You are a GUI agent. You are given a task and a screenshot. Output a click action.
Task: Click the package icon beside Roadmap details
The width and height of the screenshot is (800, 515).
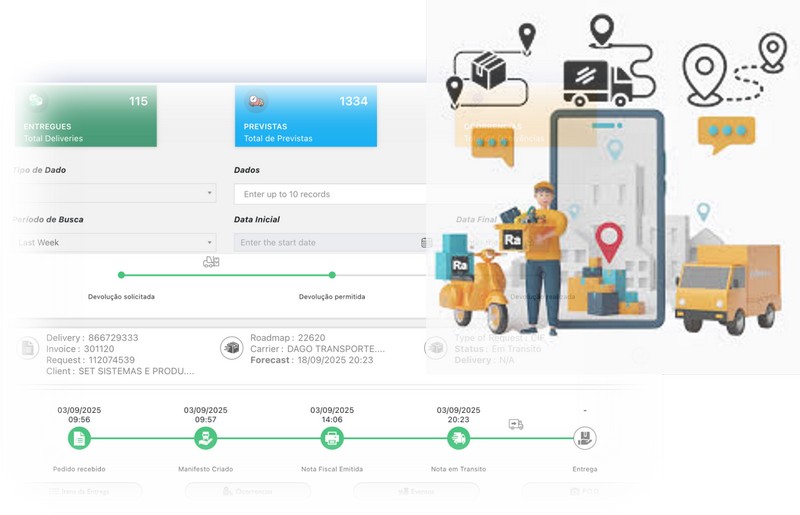click(232, 348)
